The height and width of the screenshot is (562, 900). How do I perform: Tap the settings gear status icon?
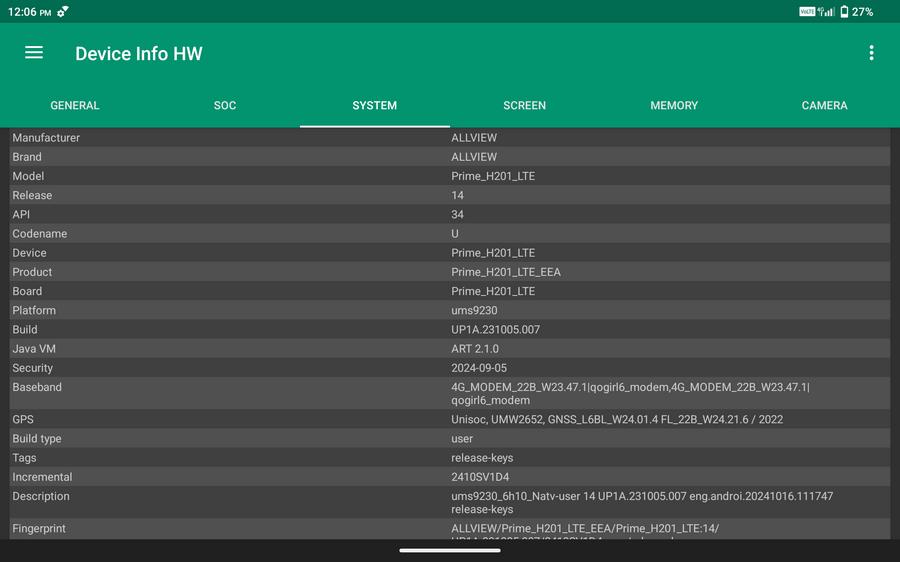pyautogui.click(x=63, y=11)
